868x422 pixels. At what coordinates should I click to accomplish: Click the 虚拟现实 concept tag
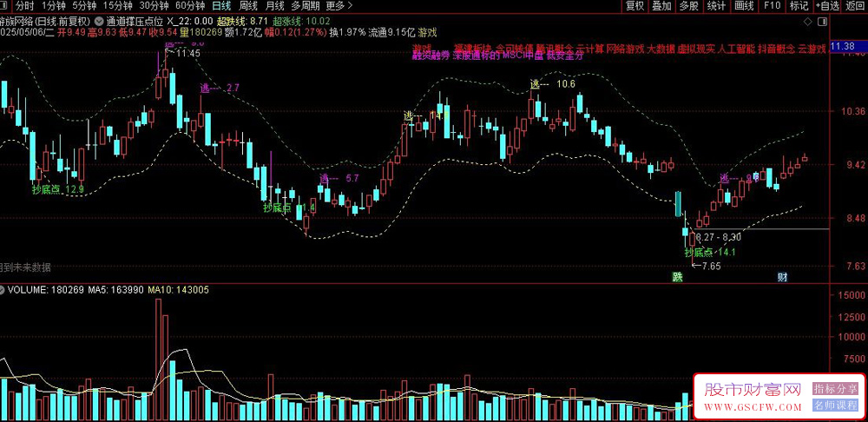coord(696,48)
